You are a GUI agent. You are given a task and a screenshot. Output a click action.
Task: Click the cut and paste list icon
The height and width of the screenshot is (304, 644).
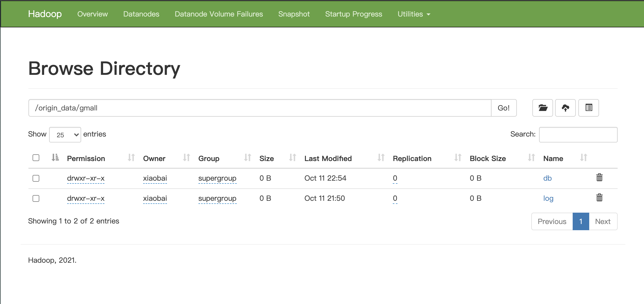click(588, 108)
